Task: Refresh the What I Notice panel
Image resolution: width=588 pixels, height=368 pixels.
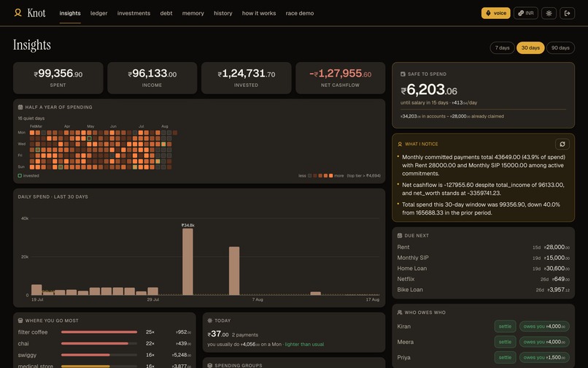Action: tap(562, 144)
